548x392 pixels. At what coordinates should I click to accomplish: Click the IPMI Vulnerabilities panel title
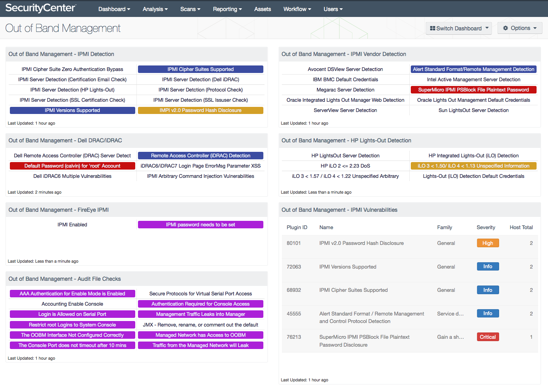tap(339, 210)
